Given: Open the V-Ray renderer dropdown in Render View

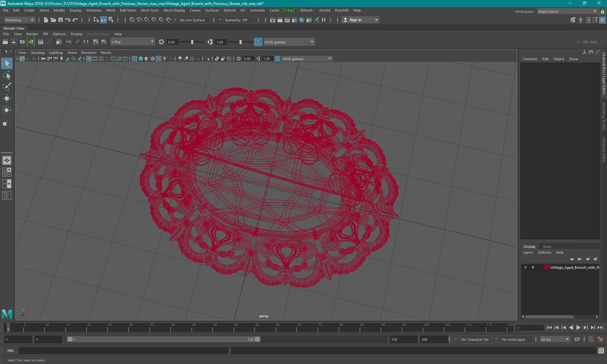Looking at the screenshot, I should click(x=133, y=42).
